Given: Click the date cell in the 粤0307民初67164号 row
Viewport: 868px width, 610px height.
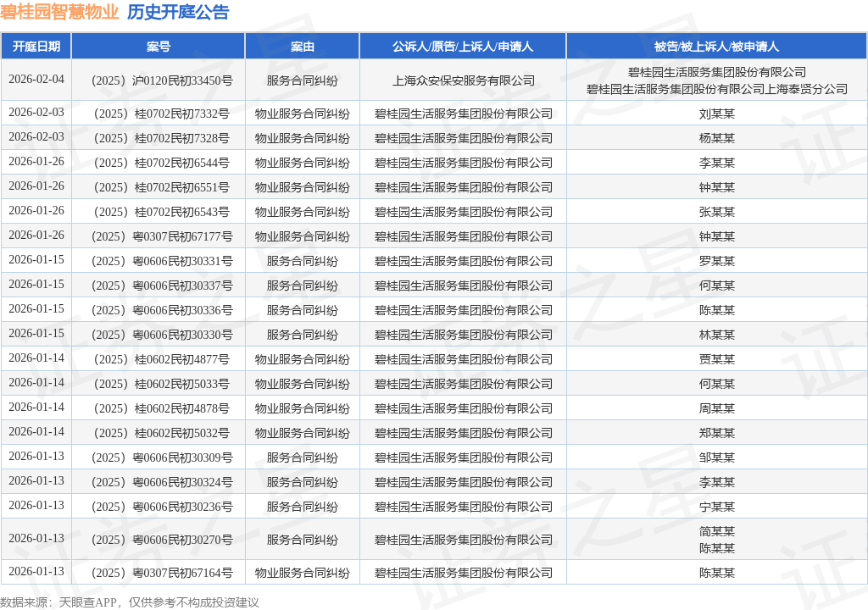Looking at the screenshot, I should coord(36,571).
